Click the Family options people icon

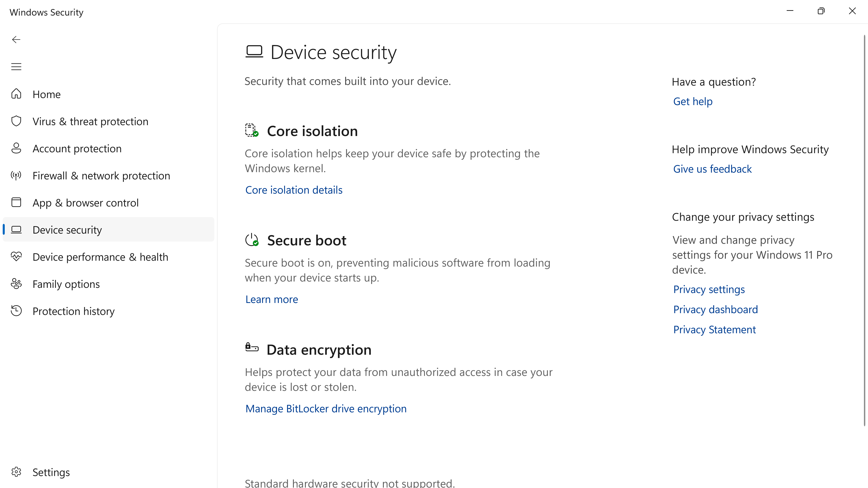pos(16,284)
